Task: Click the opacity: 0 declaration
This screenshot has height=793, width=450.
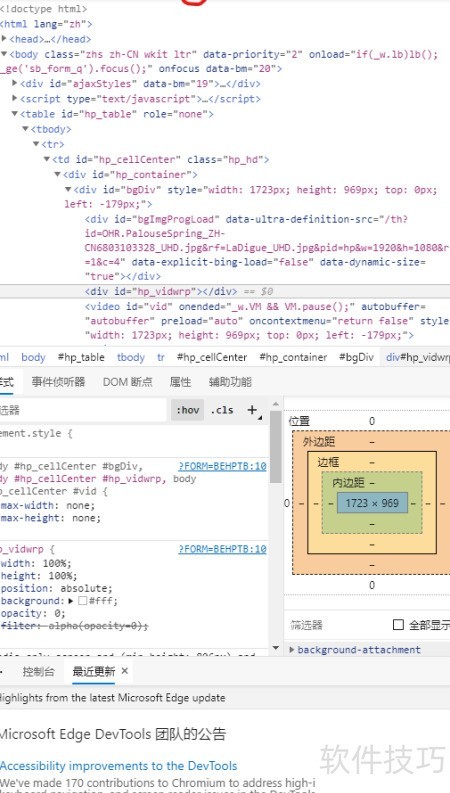Action: click(x=33, y=613)
